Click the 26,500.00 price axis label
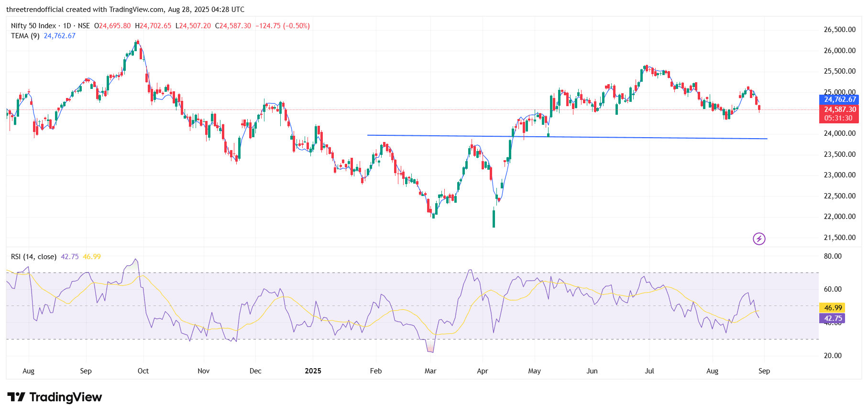The height and width of the screenshot is (415, 868). pyautogui.click(x=840, y=30)
